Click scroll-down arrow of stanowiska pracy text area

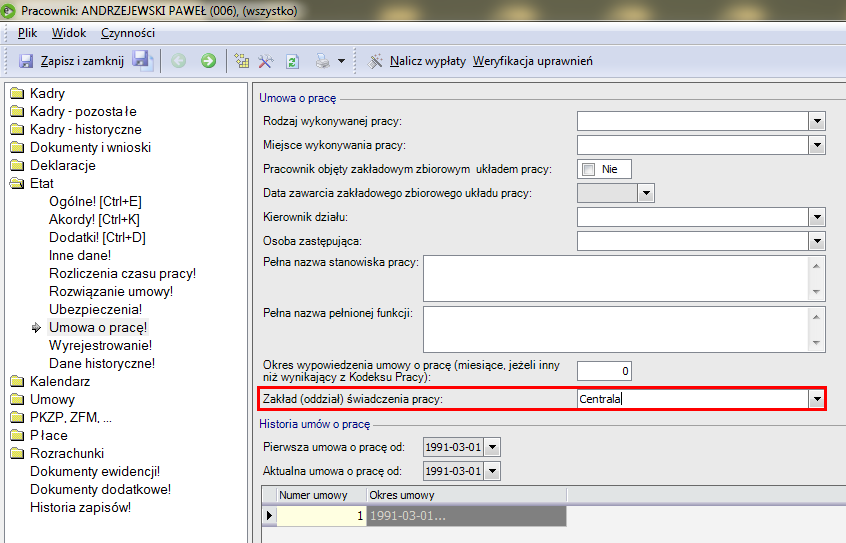point(816,292)
